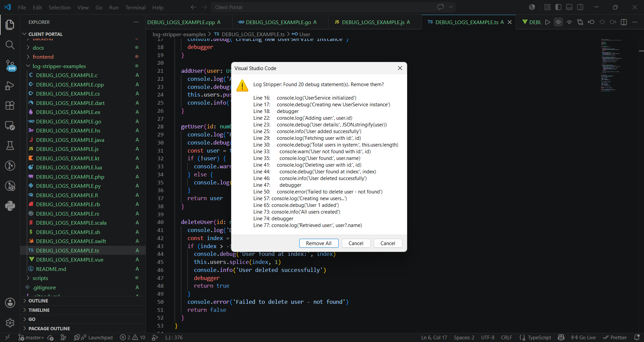Click Spaces: 2 indentation in status bar
The width and height of the screenshot is (644, 342).
pyautogui.click(x=464, y=337)
